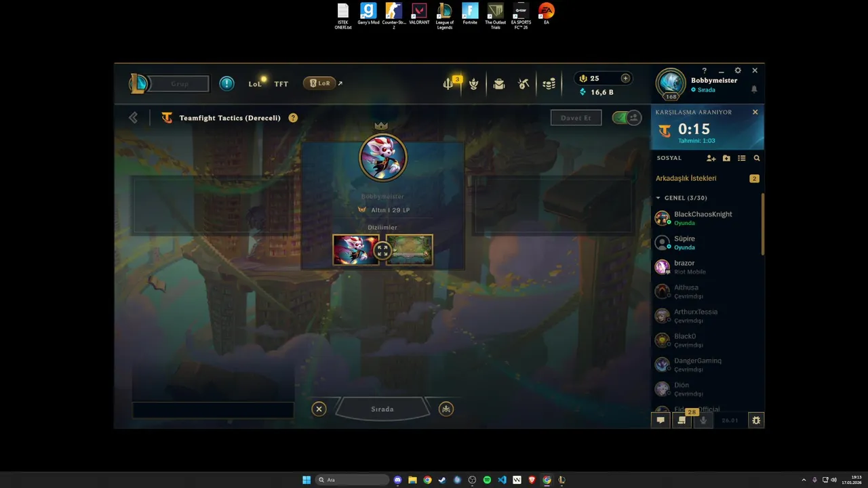Open Garry's Mod desktop shortcut
868x488 pixels.
tap(368, 14)
